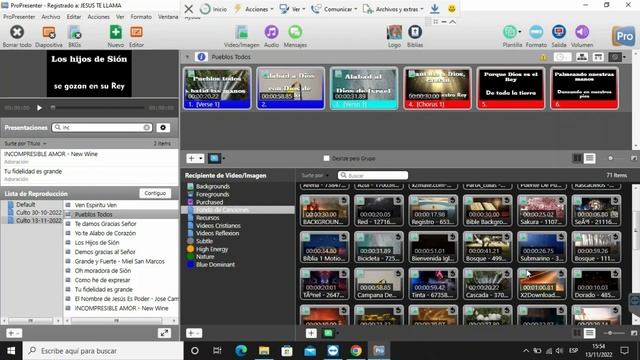The image size is (640, 360).
Task: Open the Surte por Título dropdown
Action: (x=25, y=144)
